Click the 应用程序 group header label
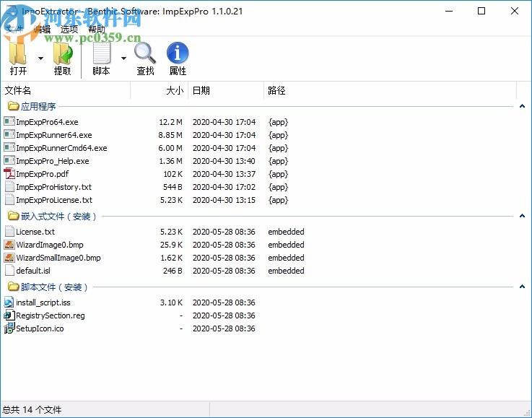The image size is (532, 418). tap(38, 107)
